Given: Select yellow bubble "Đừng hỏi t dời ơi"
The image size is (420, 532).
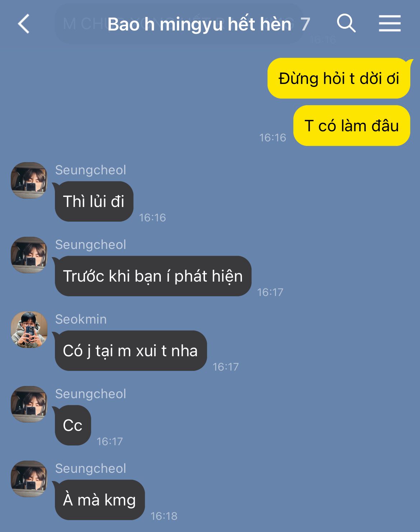Looking at the screenshot, I should tap(339, 78).
